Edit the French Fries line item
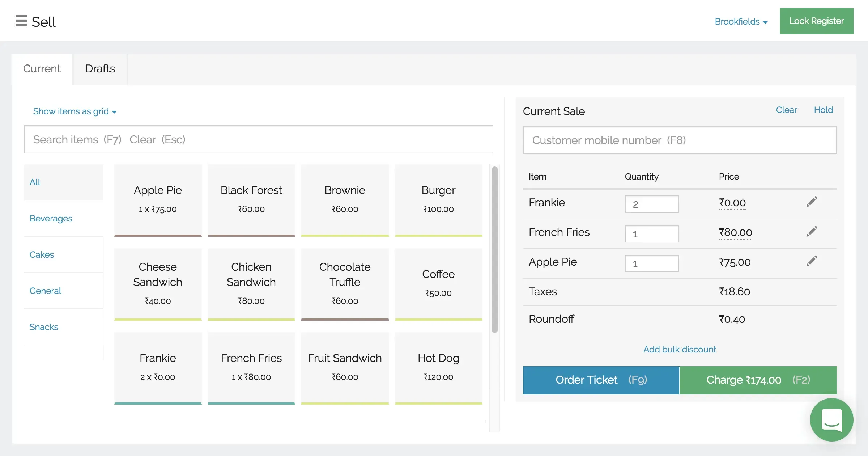Screen dimensions: 868x456 (x=812, y=231)
